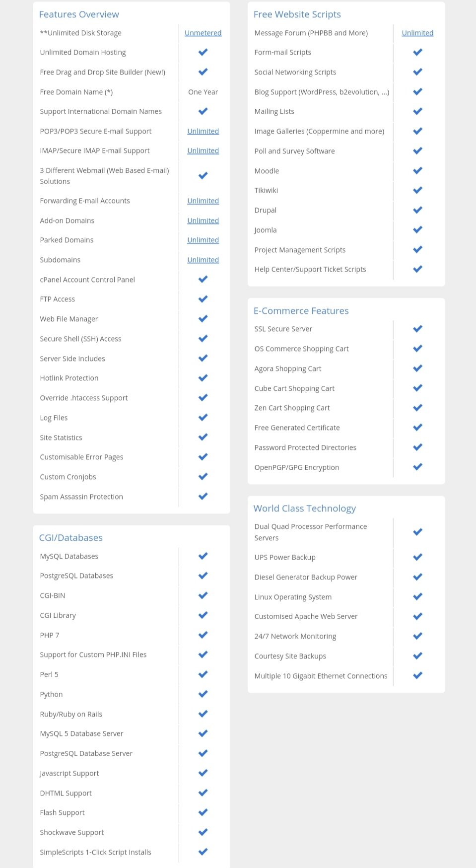Select the checkmark next to Hotlink Protection
Image resolution: width=476 pixels, height=868 pixels.
tap(203, 378)
